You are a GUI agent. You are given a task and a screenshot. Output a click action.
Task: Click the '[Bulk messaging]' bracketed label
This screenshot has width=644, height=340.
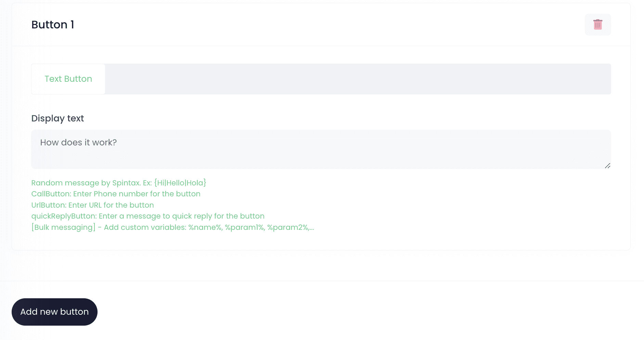pos(63,227)
